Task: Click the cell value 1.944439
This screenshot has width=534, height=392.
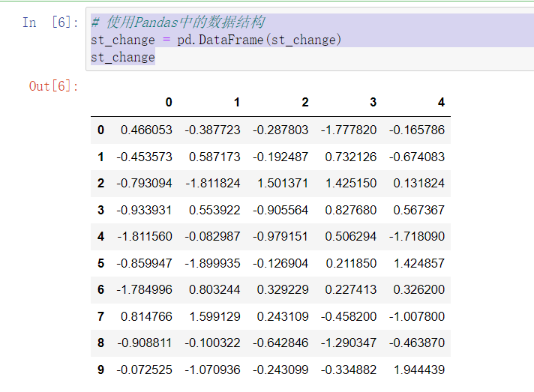Action: (x=419, y=370)
